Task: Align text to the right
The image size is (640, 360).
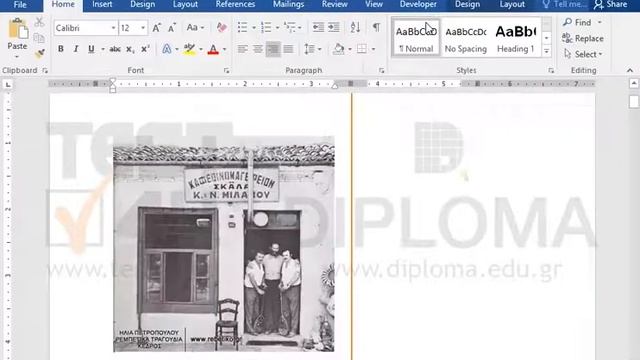Action: (x=273, y=49)
